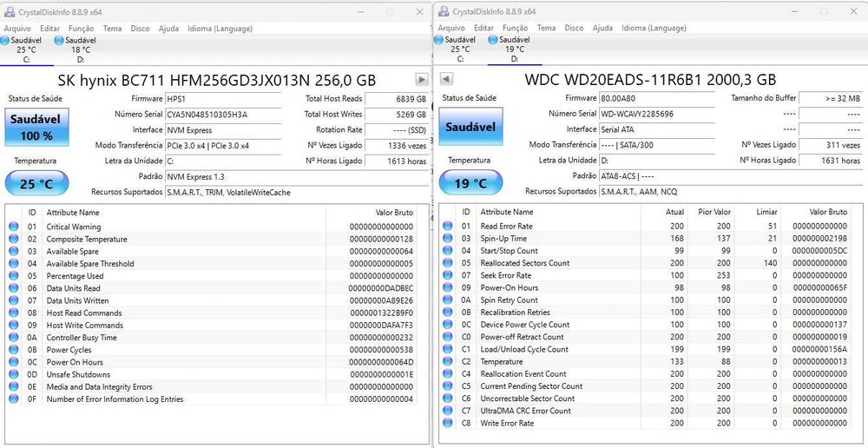Open Tema menu in right window

[546, 28]
